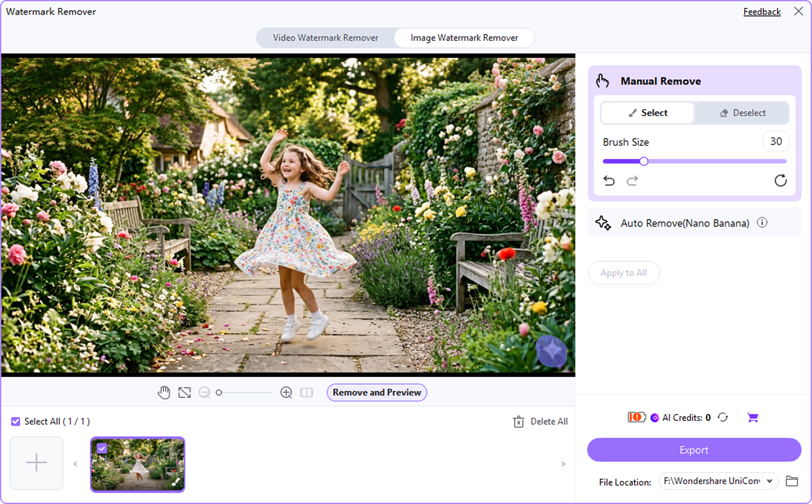Expand the thumbnail strip with the right chevron
This screenshot has width=812, height=504.
[563, 464]
